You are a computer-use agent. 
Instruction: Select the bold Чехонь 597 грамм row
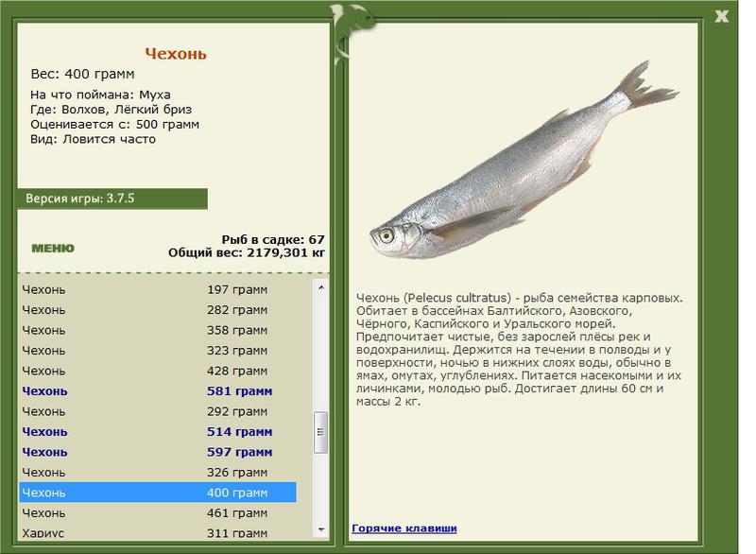(158, 452)
